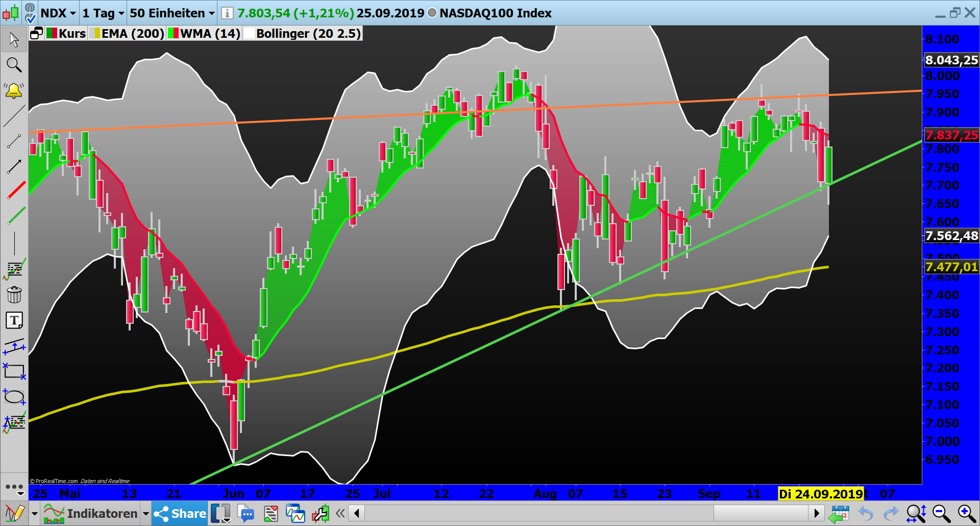Open the chart comment bubble icon
Image resolution: width=980 pixels, height=526 pixels.
tap(246, 513)
